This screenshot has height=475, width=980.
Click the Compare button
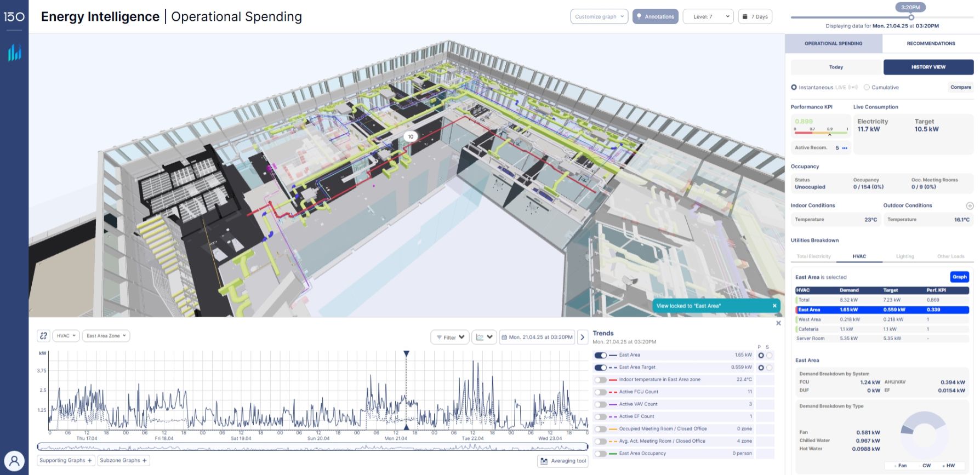click(960, 87)
